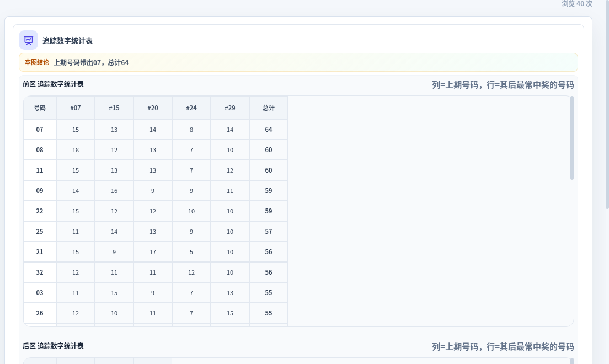Click the 前区 table scrollbar thumb
The height and width of the screenshot is (364, 609).
coord(571,138)
